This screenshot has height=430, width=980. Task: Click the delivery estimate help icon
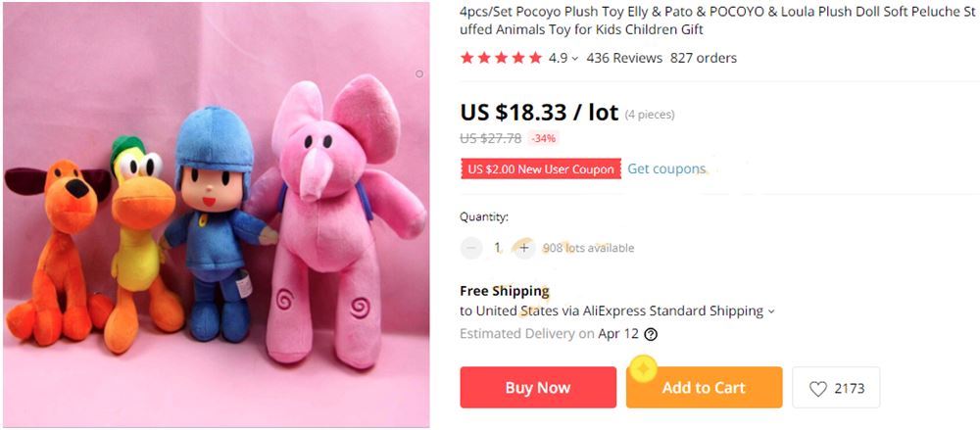tap(651, 334)
